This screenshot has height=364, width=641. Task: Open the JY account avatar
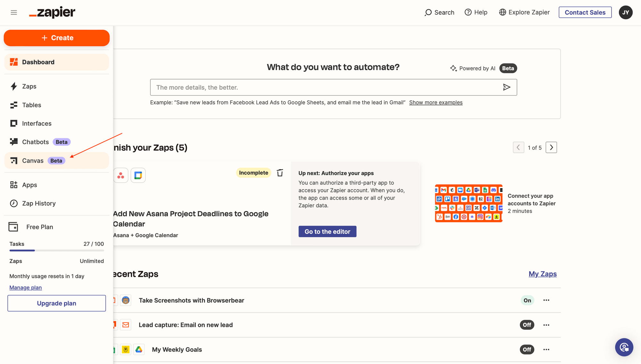(626, 12)
